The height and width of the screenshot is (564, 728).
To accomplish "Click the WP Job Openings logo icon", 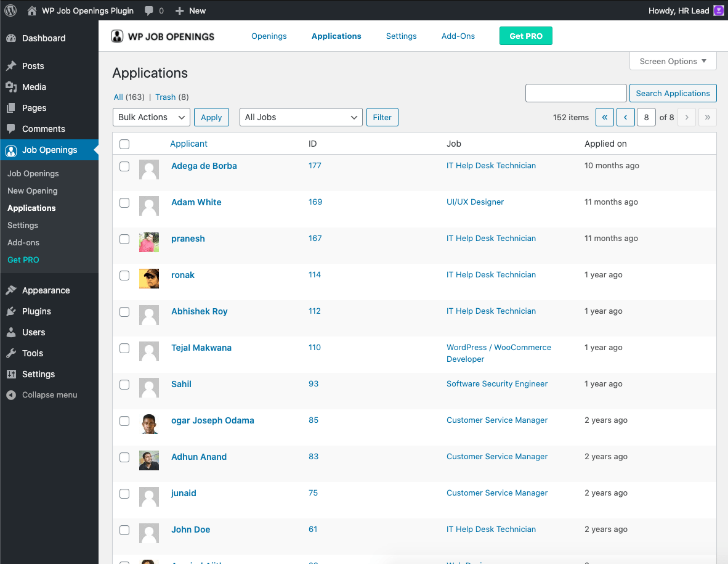I will (117, 36).
